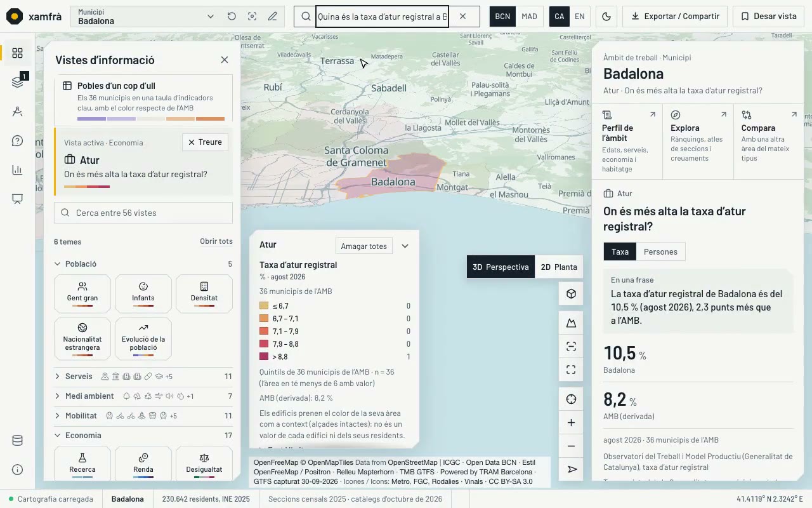The image size is (812, 508).
Task: Expand the Medi ambient theme section
Action: 143,396
